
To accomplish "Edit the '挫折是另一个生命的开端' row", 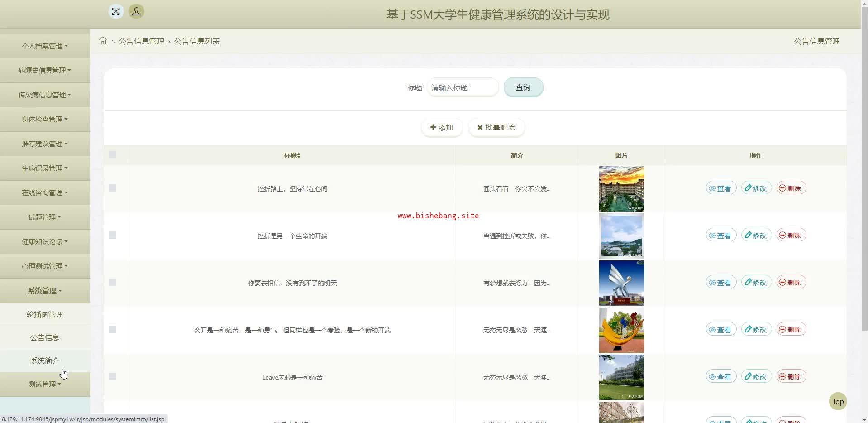I will click(x=756, y=236).
